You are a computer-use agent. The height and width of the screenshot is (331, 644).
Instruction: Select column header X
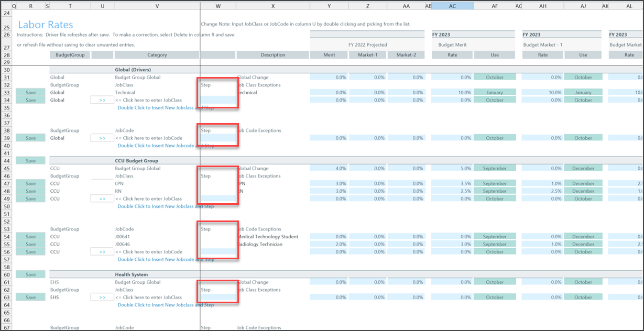272,6
